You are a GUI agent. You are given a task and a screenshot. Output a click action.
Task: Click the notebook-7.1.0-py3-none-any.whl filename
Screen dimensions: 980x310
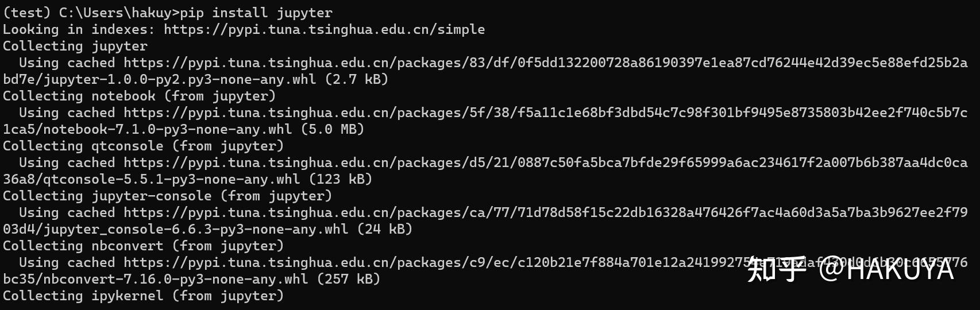(x=167, y=129)
